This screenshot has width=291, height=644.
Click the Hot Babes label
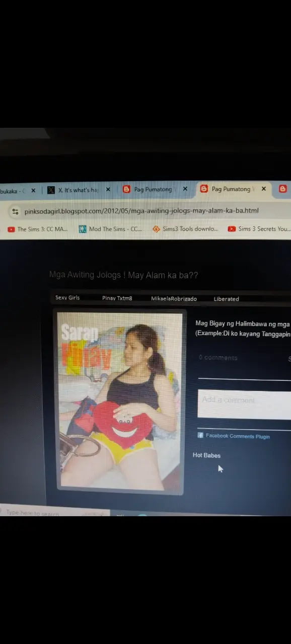tap(206, 455)
